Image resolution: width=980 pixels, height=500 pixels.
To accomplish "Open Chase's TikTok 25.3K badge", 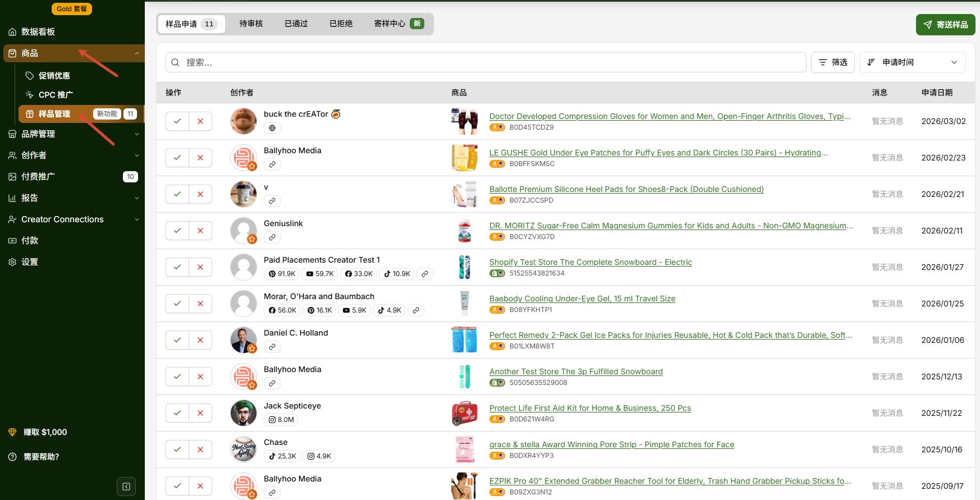I will click(282, 456).
